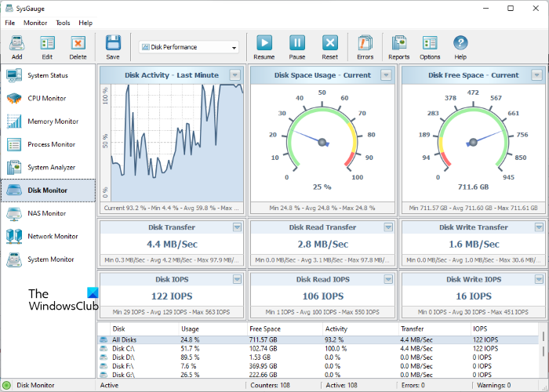Image resolution: width=549 pixels, height=392 pixels.
Task: Expand the Disk Activity panel dropdown arrow
Action: click(x=235, y=75)
